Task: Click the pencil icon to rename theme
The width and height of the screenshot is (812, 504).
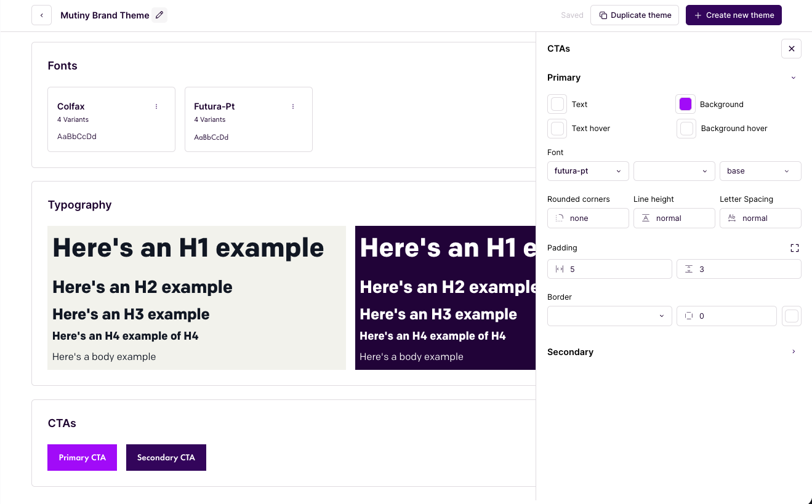Action: [159, 15]
